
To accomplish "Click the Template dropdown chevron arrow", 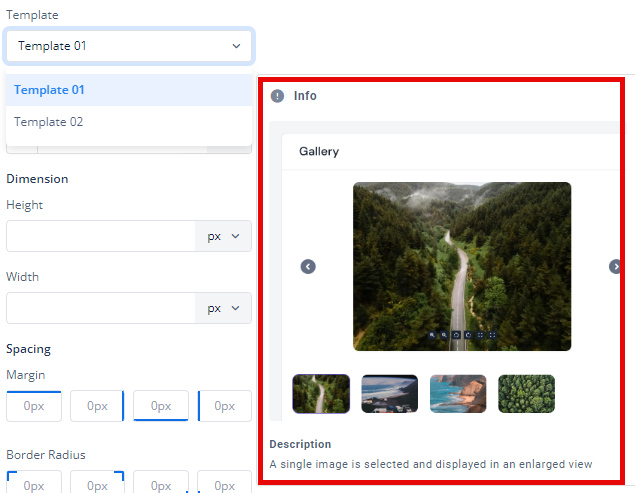I will click(x=236, y=46).
